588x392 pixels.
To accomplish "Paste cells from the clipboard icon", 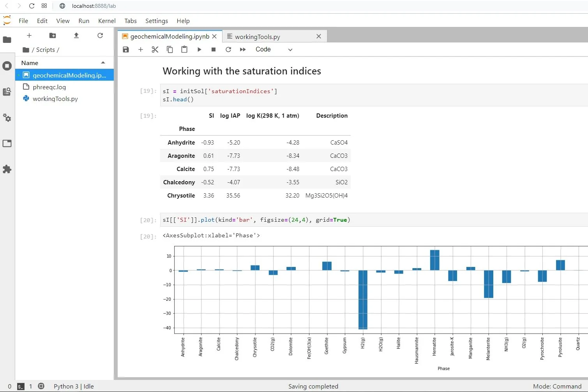I will 184,49.
